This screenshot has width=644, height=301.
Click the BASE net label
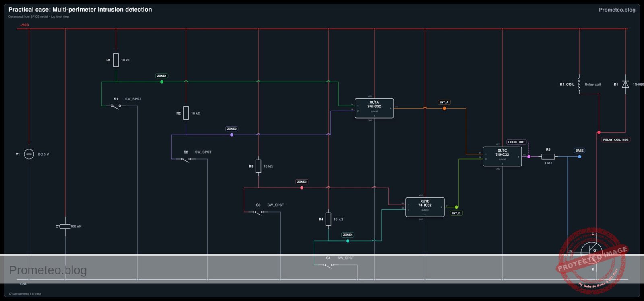pos(580,150)
